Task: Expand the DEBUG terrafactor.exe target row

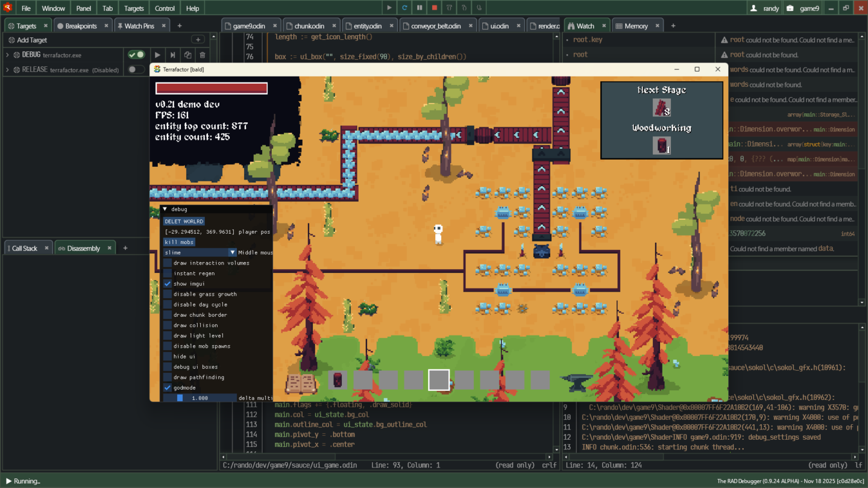Action: click(7, 55)
